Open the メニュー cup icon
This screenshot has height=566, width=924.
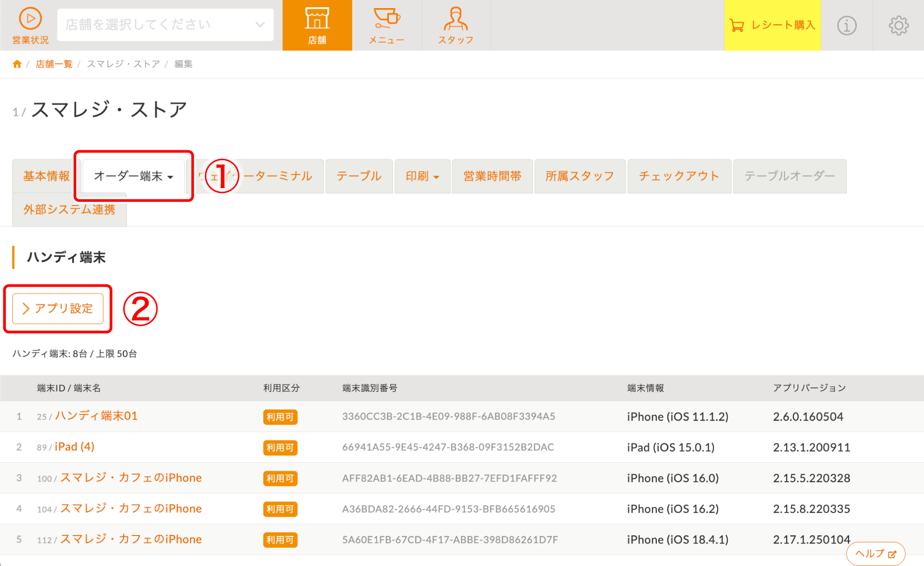pyautogui.click(x=387, y=25)
